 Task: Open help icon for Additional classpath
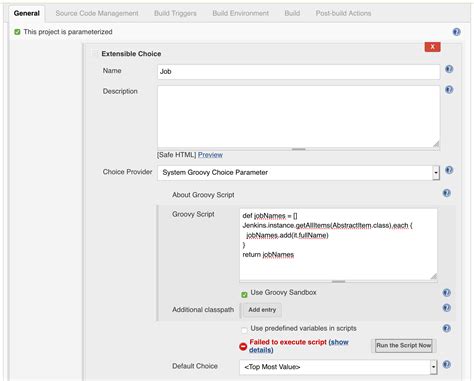tap(447, 308)
